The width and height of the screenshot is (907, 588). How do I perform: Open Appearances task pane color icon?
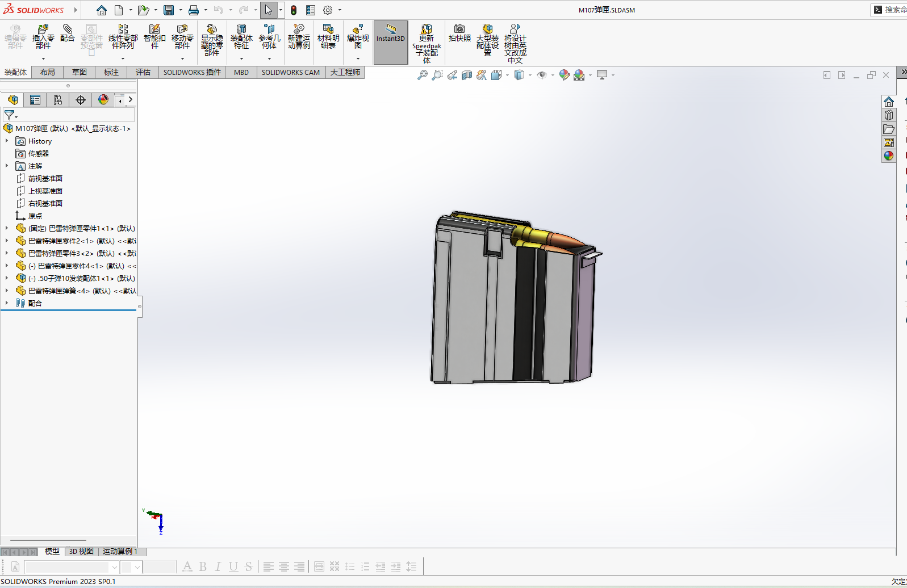pyautogui.click(x=889, y=156)
